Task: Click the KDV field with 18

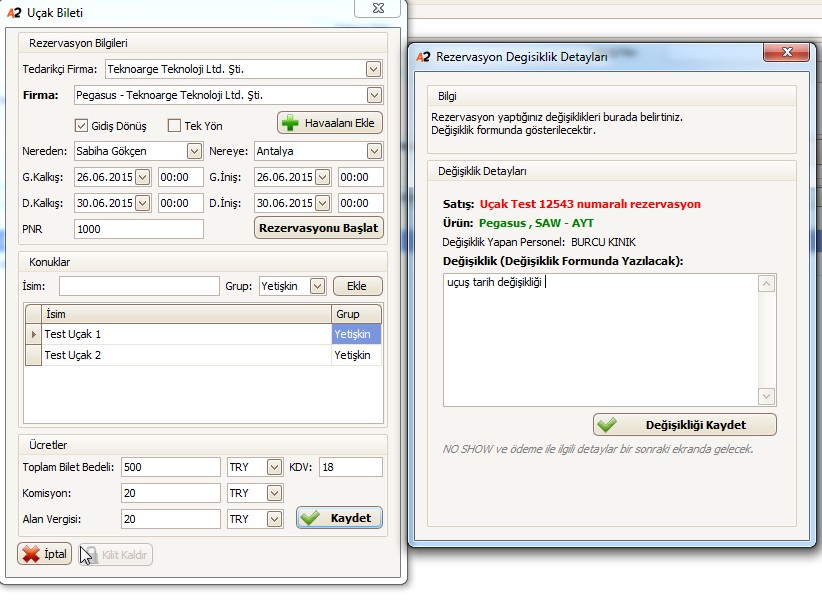Action: pos(351,467)
